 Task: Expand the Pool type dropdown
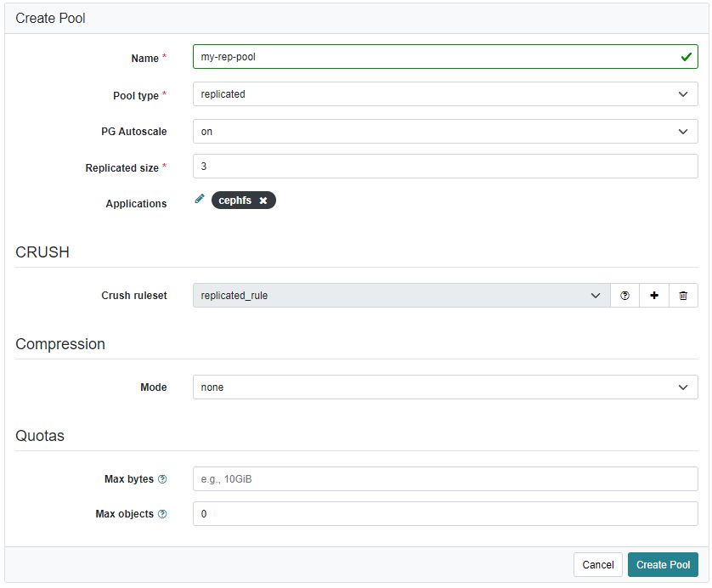tap(444, 94)
